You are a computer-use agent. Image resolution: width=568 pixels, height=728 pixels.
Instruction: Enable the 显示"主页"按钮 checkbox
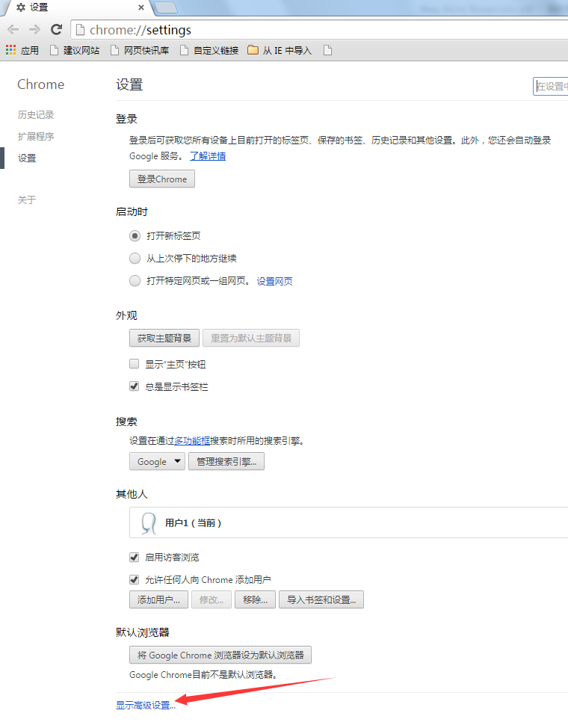[135, 364]
